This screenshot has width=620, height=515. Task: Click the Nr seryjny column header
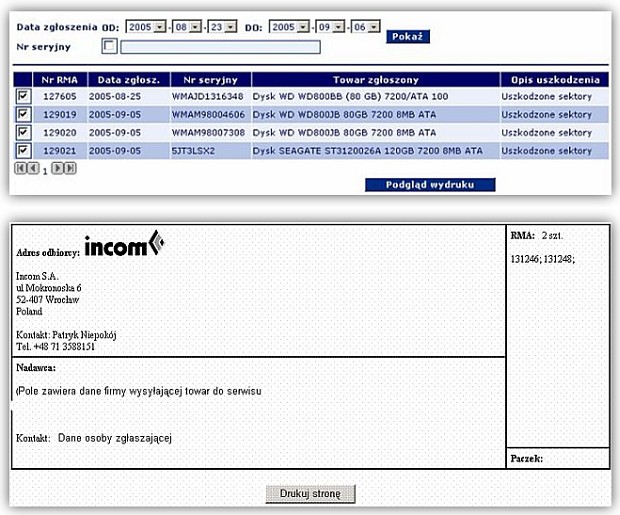[x=210, y=80]
